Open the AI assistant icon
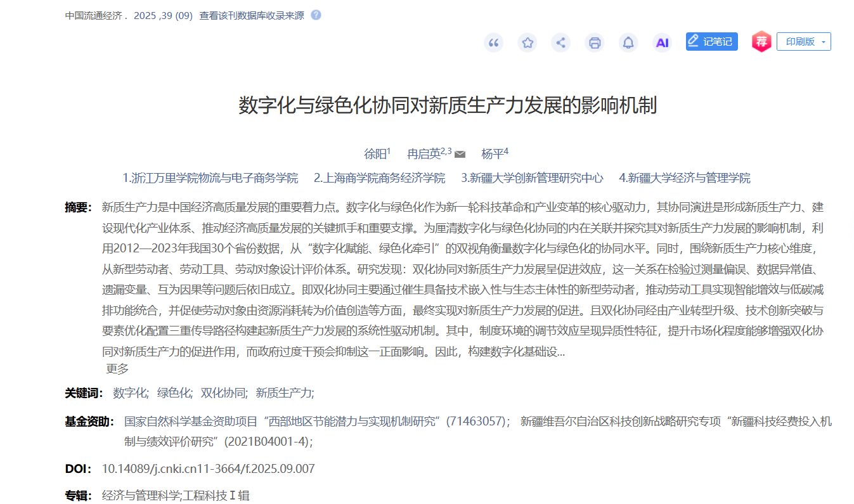The image size is (854, 504). 662,42
